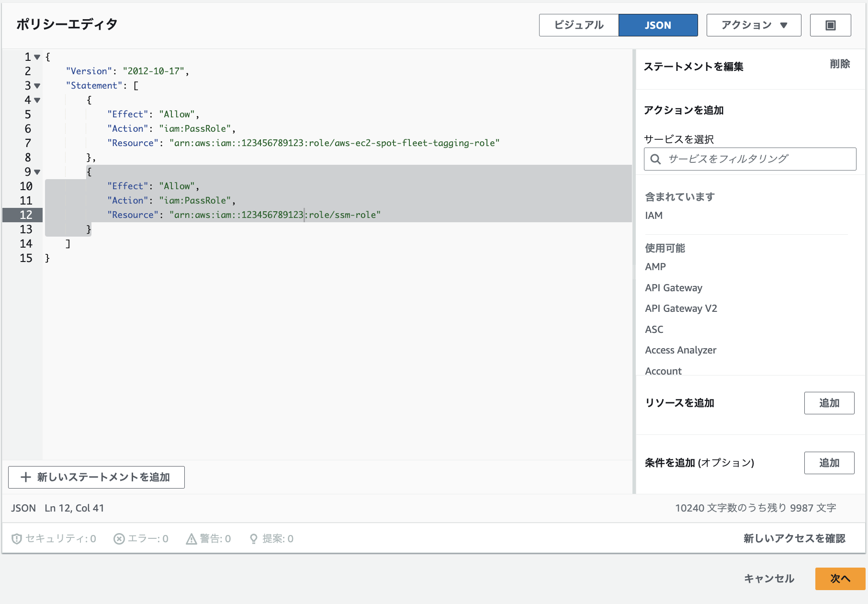Click キャンセル to cancel editing
The image size is (868, 604).
tap(769, 579)
